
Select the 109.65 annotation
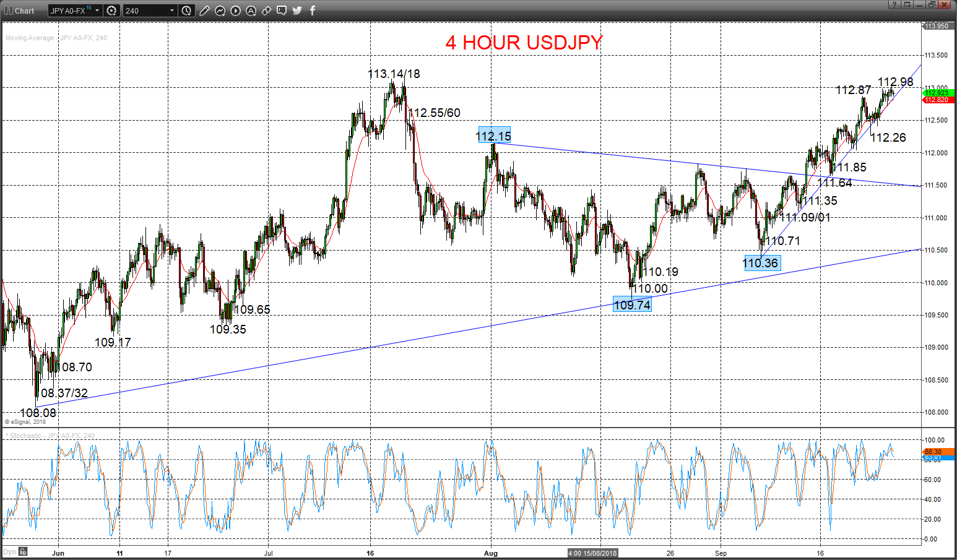coord(253,309)
